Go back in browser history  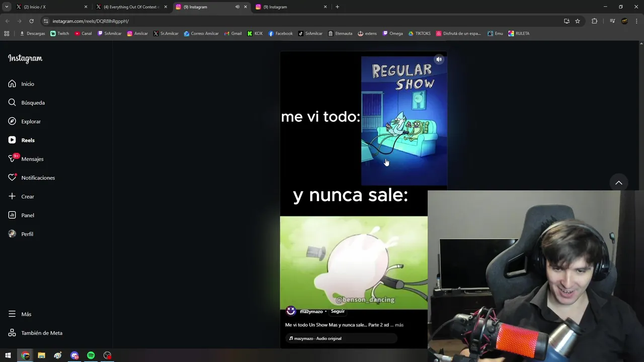pyautogui.click(x=7, y=21)
